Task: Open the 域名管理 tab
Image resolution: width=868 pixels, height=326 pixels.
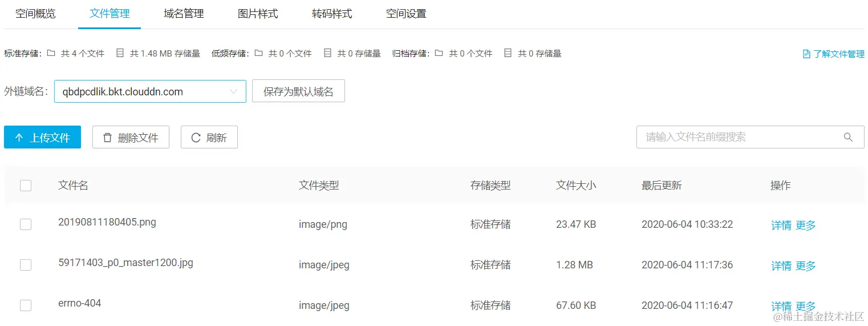Action: coord(184,14)
